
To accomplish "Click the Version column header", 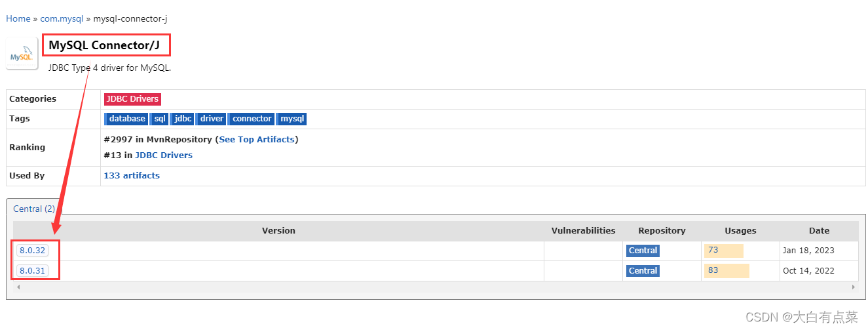I will click(278, 231).
